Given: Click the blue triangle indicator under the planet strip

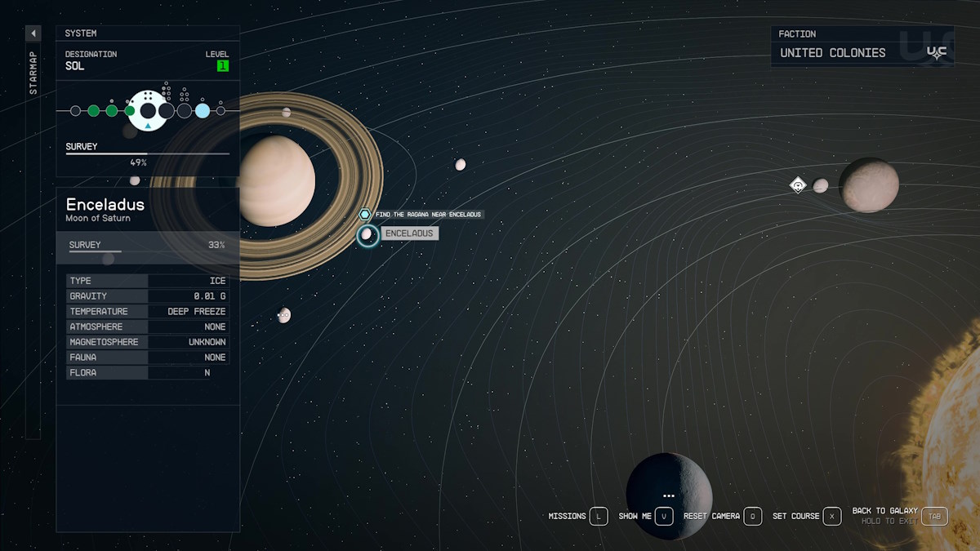Looking at the screenshot, I should pyautogui.click(x=148, y=124).
